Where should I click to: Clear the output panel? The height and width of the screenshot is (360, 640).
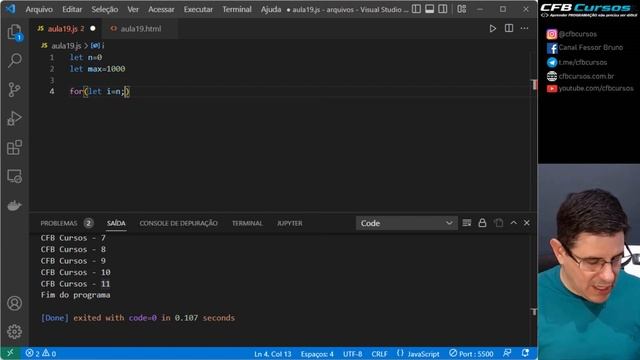[467, 223]
